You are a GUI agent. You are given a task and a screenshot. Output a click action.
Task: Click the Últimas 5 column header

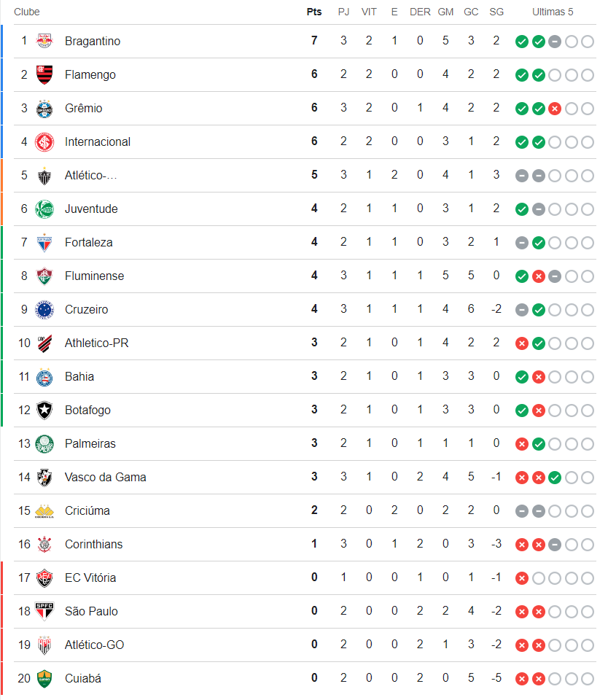coord(553,12)
